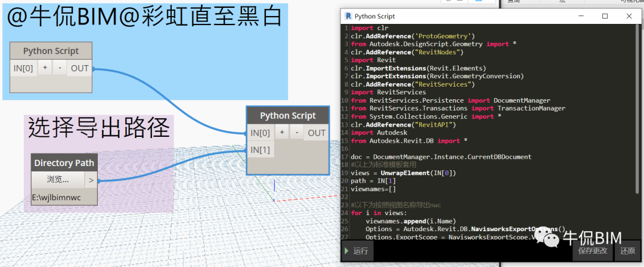Image resolution: width=644 pixels, height=267 pixels.
Task: Click the 'import RevitServices' line 9
Action: click(388, 92)
